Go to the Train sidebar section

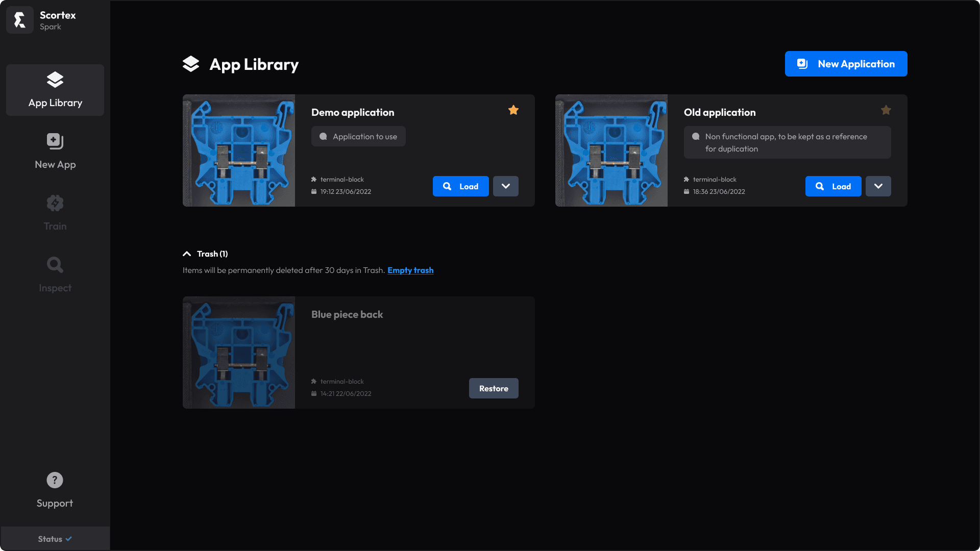pyautogui.click(x=55, y=213)
